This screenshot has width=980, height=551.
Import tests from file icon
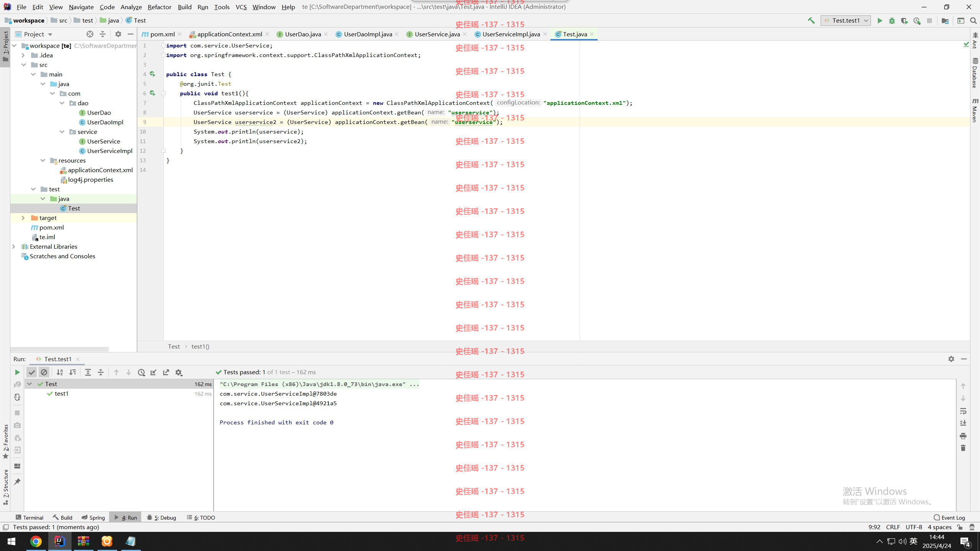click(x=154, y=372)
